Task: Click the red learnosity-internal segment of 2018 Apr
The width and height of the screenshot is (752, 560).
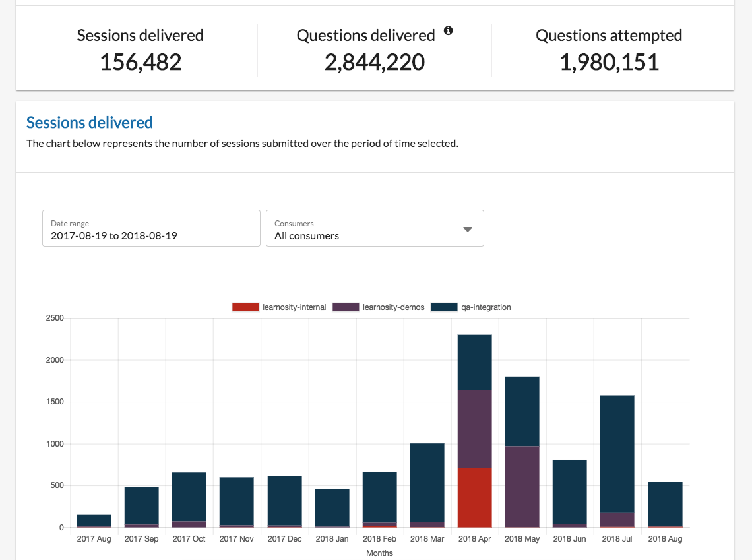Action: coord(474,498)
